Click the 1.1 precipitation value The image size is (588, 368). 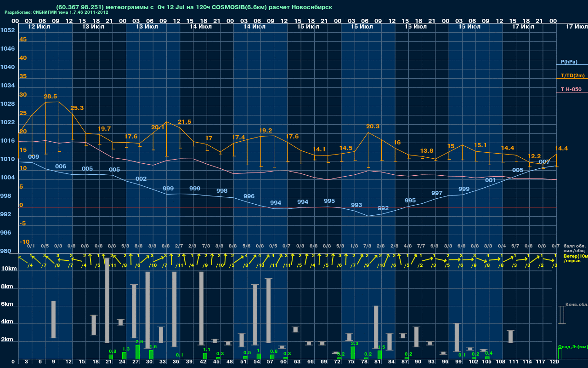pyautogui.click(x=207, y=350)
